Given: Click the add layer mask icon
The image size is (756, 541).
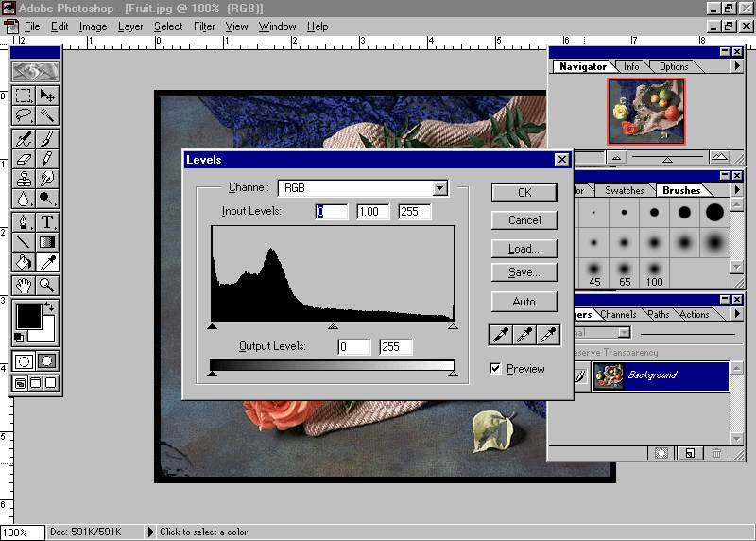Looking at the screenshot, I should [x=661, y=453].
